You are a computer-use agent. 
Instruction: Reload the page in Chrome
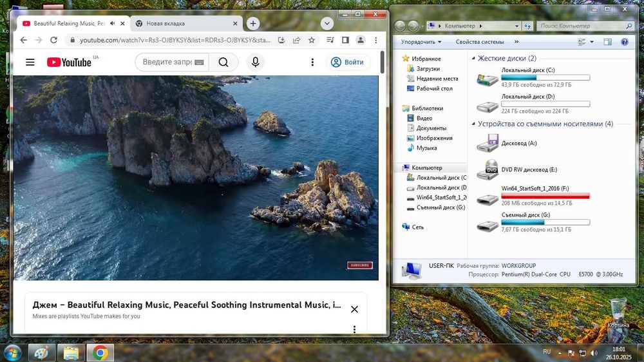54,40
